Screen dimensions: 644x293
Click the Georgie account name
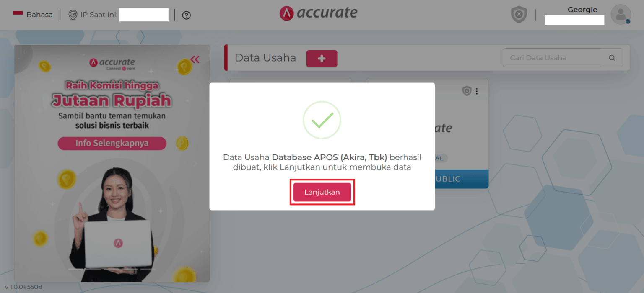(x=582, y=10)
